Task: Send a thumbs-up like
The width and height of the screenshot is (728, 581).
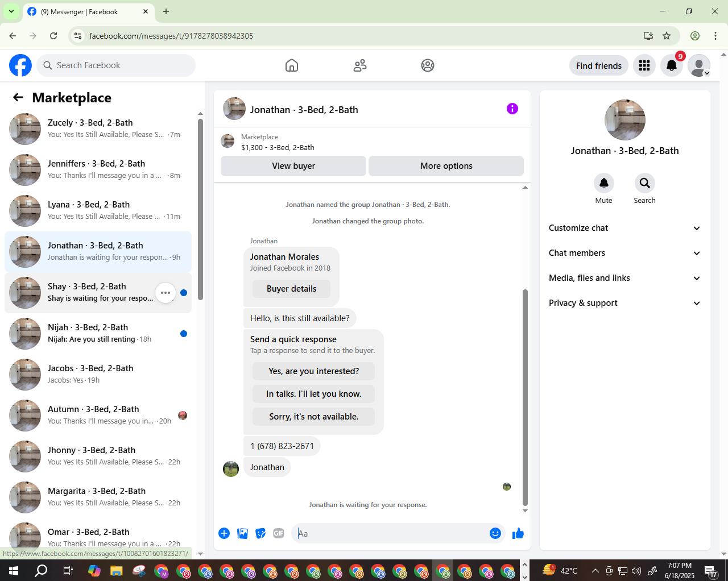Action: [518, 533]
